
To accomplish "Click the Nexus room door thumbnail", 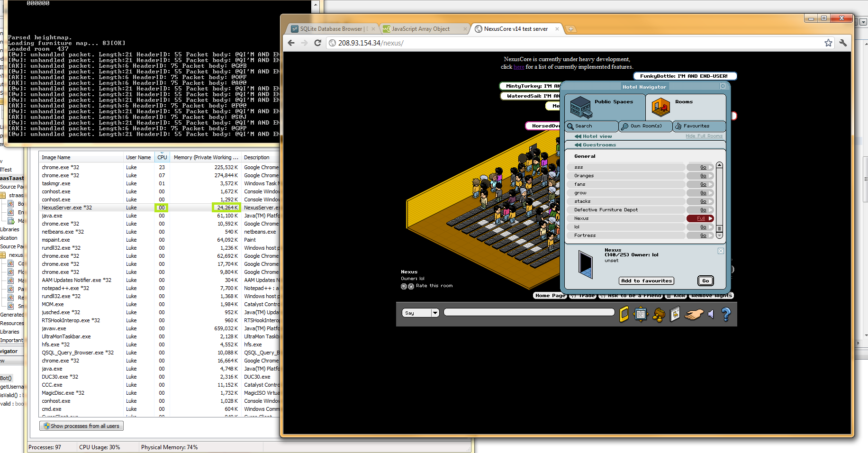I will (x=586, y=264).
